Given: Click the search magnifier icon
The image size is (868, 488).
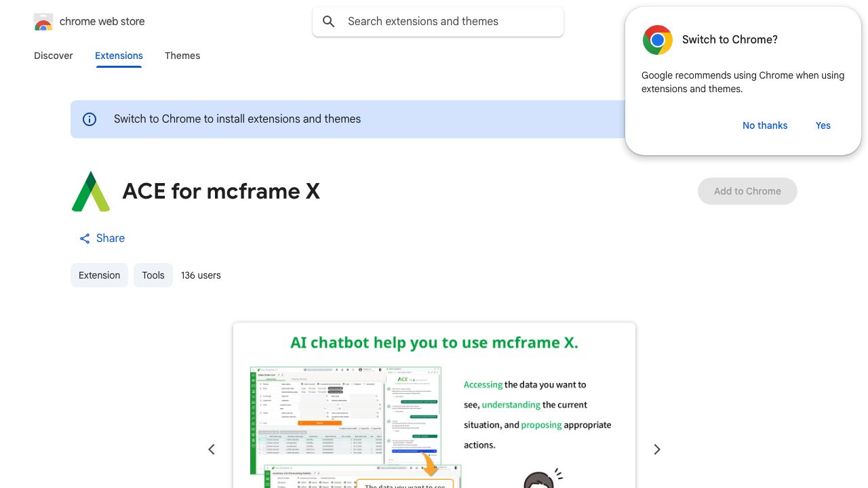Looking at the screenshot, I should (x=329, y=22).
